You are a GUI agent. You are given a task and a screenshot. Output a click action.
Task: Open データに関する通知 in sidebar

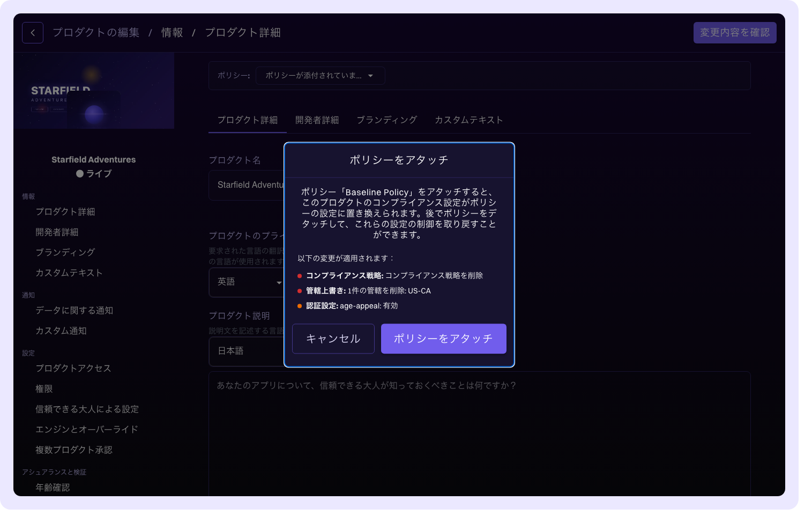click(x=75, y=311)
